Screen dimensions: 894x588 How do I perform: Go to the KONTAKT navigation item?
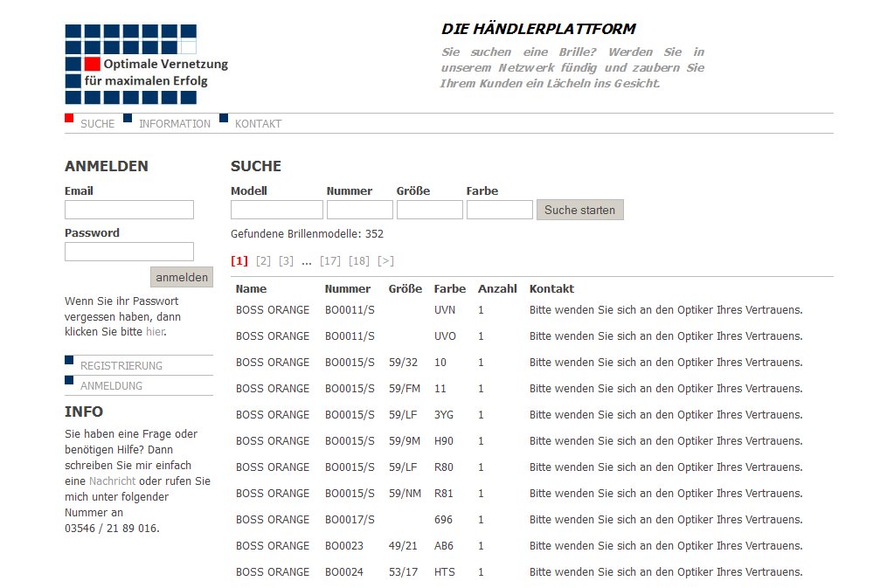pos(258,124)
